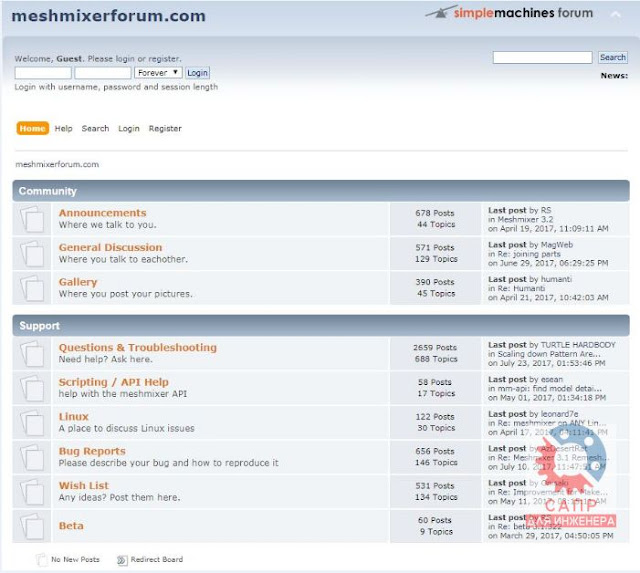
Task: Focus the search text box
Action: point(542,57)
